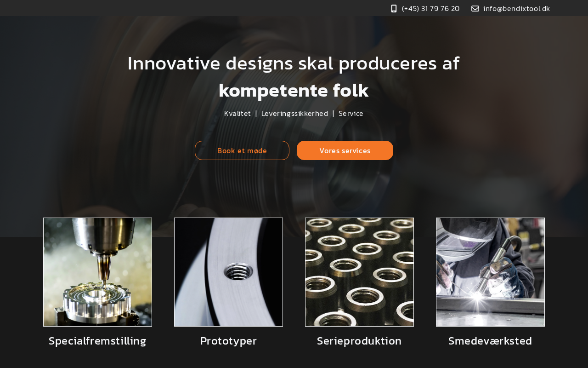Click the Leveringssikkerhed tagline word
Screen dimensions: 588x368
point(294,113)
